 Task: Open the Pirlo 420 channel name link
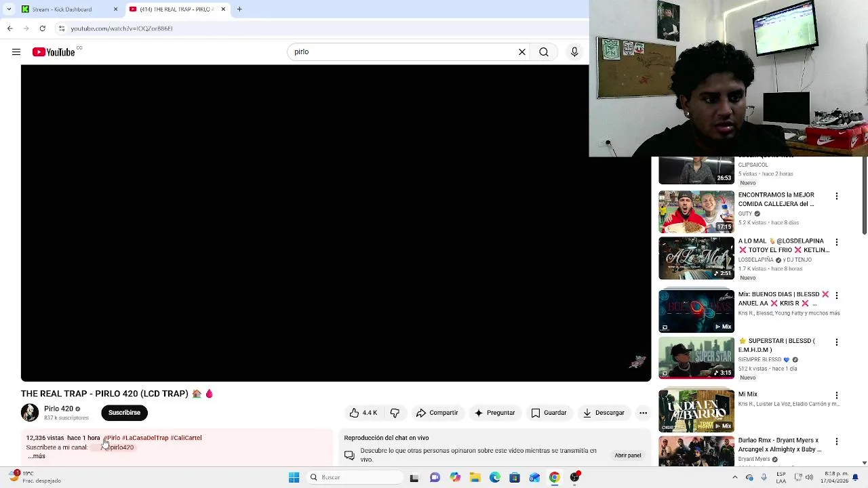[58, 409]
